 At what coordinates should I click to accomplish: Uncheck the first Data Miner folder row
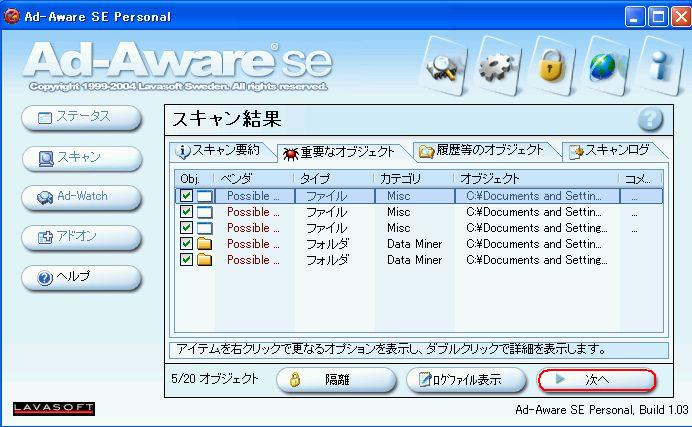point(186,243)
